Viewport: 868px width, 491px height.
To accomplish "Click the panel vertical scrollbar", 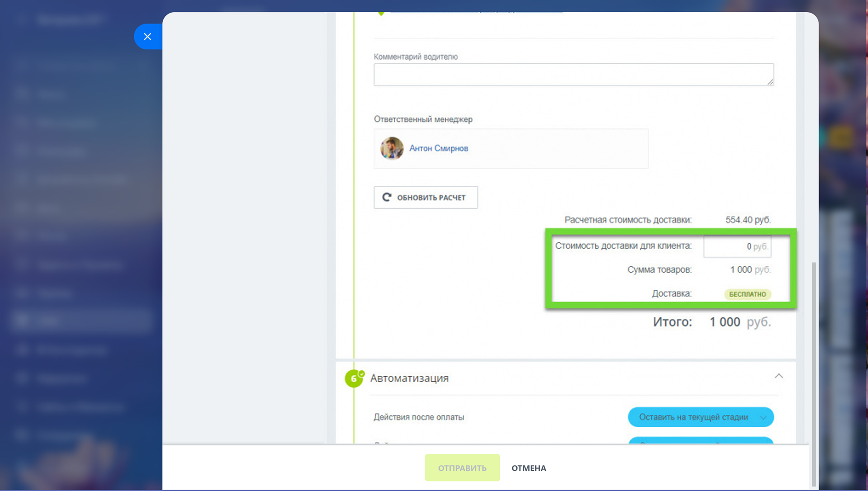I will (814, 375).
